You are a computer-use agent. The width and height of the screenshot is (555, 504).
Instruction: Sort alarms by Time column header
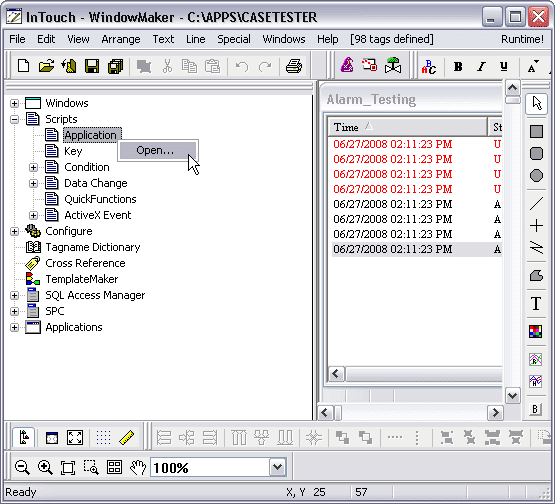408,127
